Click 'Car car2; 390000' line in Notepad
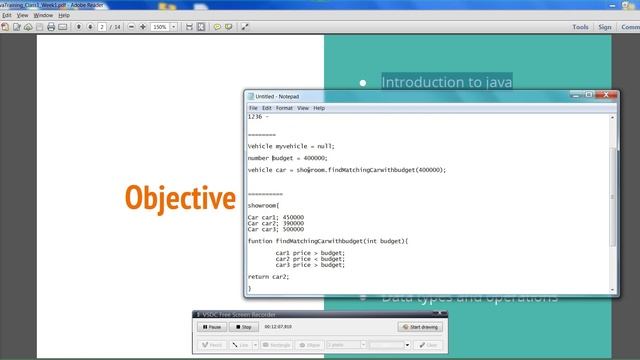The image size is (640, 360). point(276,223)
